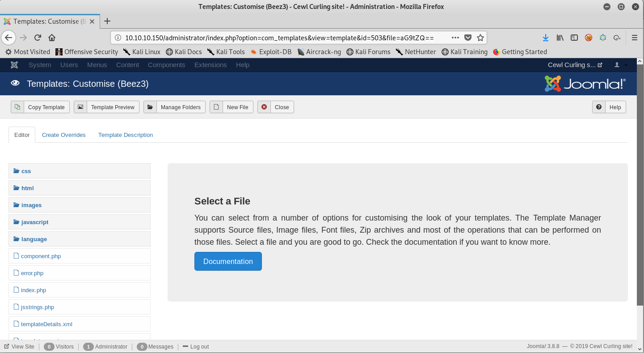Expand the css folder
Image resolution: width=644 pixels, height=353 pixels.
pos(26,171)
